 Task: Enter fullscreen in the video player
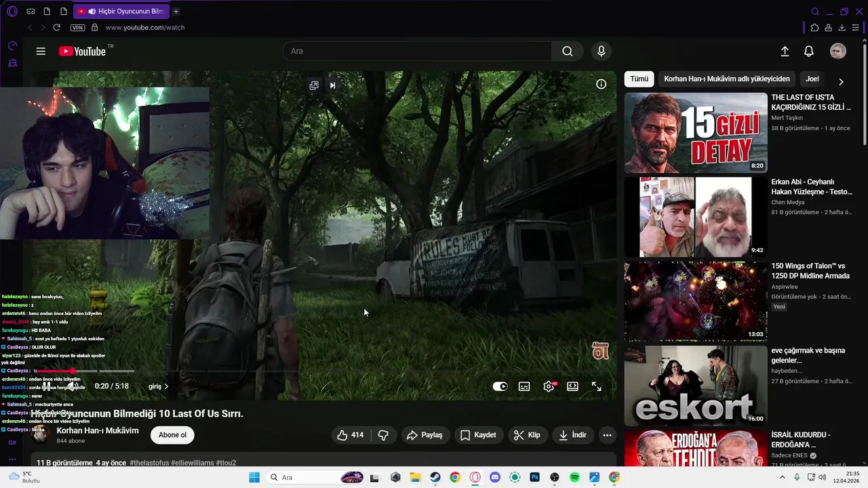tap(597, 386)
